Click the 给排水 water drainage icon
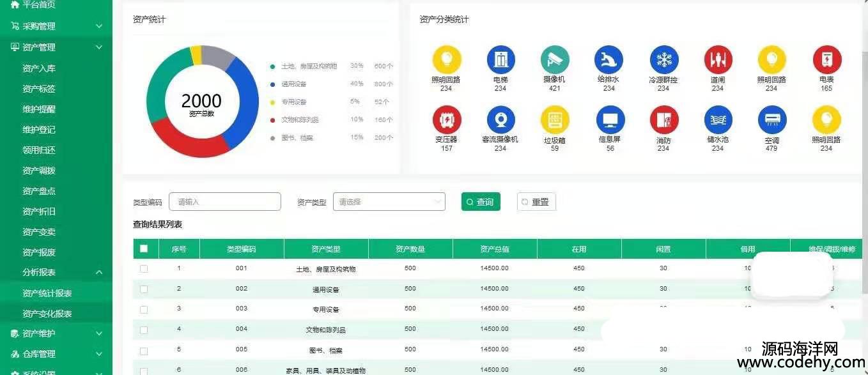 [608, 60]
